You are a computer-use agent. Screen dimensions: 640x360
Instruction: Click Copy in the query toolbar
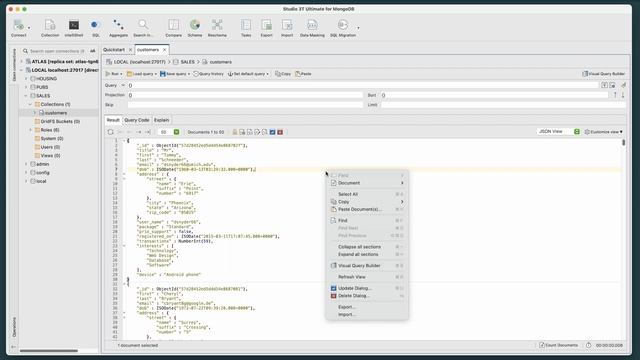point(283,74)
